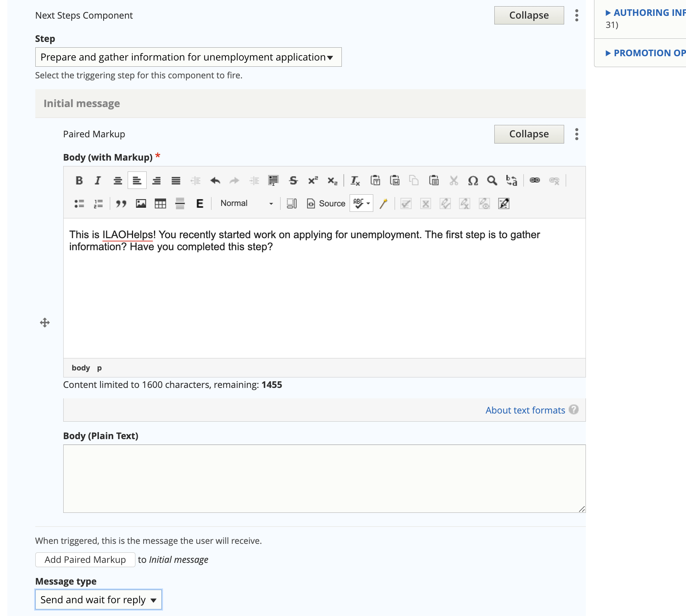Viewport: 686px width, 616px height.
Task: Apply subscript formatting
Action: point(333,180)
